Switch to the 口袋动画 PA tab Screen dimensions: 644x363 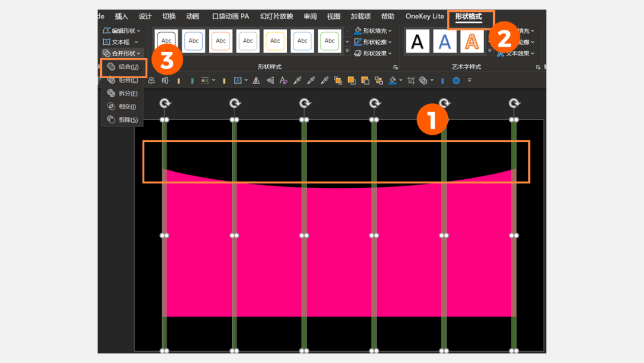pyautogui.click(x=231, y=17)
